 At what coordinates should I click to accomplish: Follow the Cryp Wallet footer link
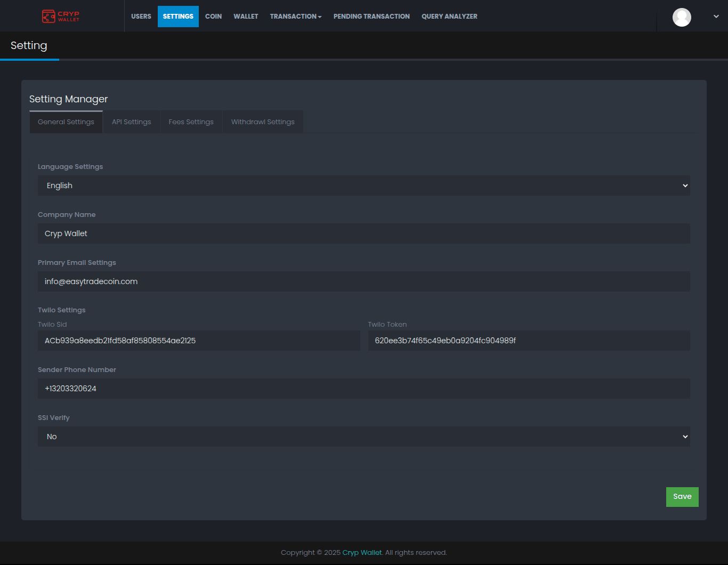click(362, 553)
